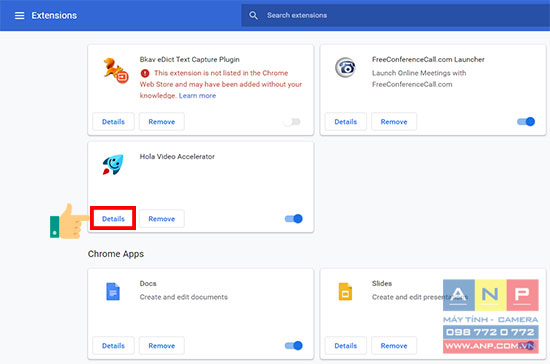Remove the Docs Chrome app
Screen dimensions: 550x364
(x=162, y=346)
